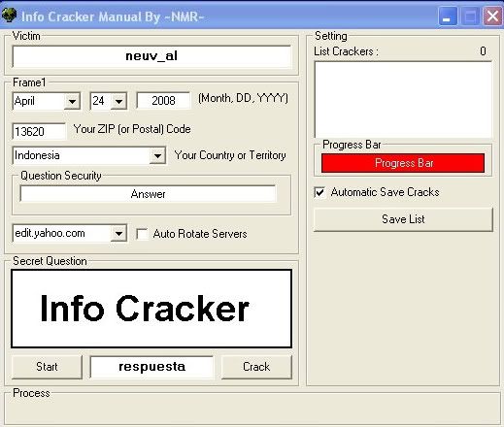Screen dimensions: 504x427
Task: Click the year field showing 2008
Action: point(163,101)
